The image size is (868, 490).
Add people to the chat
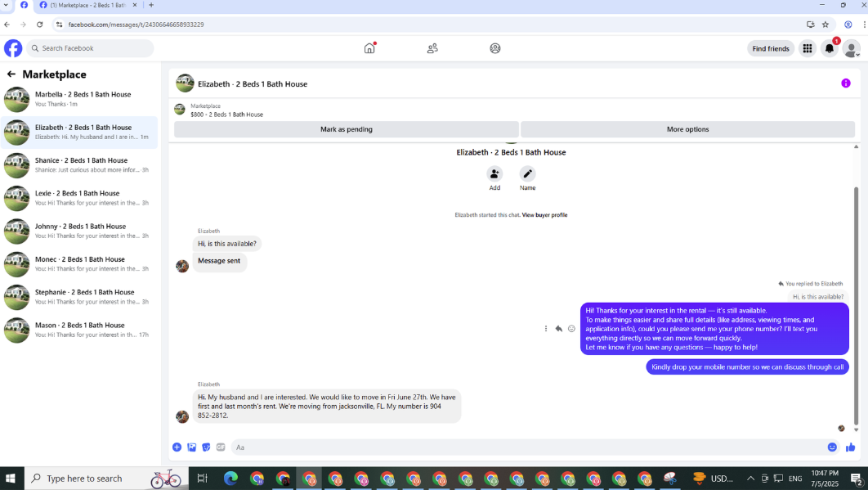(x=494, y=174)
